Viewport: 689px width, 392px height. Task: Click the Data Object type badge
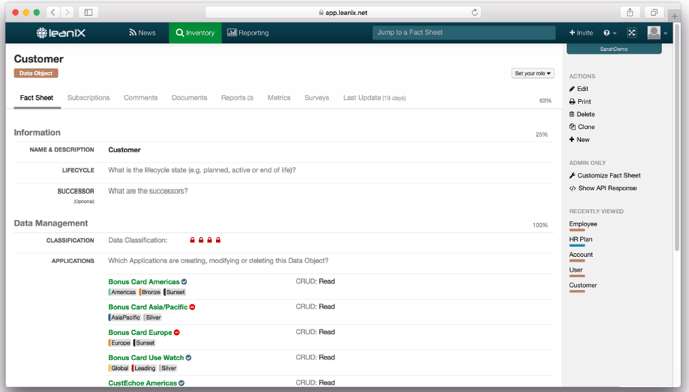(x=36, y=73)
